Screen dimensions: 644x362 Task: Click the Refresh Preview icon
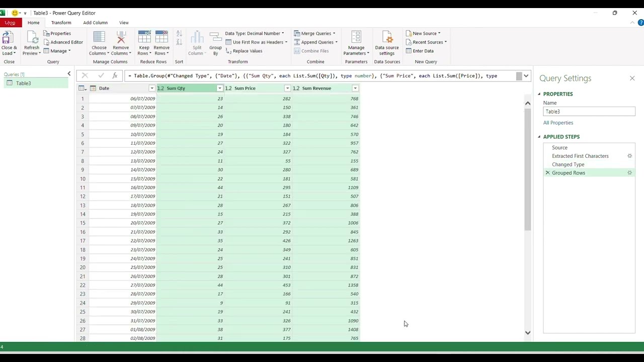tap(31, 37)
